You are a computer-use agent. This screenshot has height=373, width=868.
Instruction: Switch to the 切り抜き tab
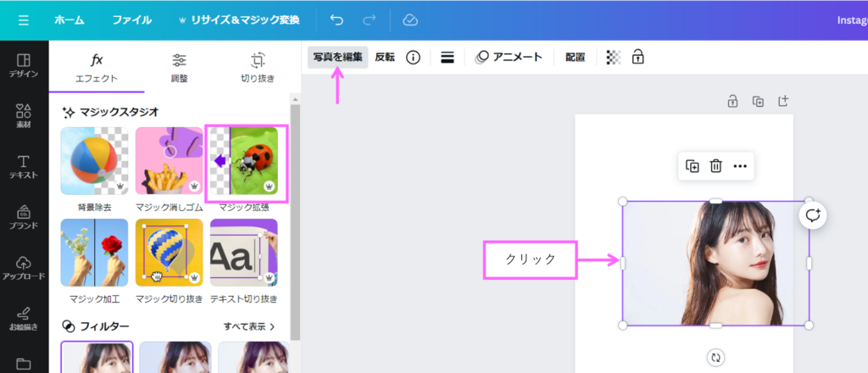(x=258, y=67)
